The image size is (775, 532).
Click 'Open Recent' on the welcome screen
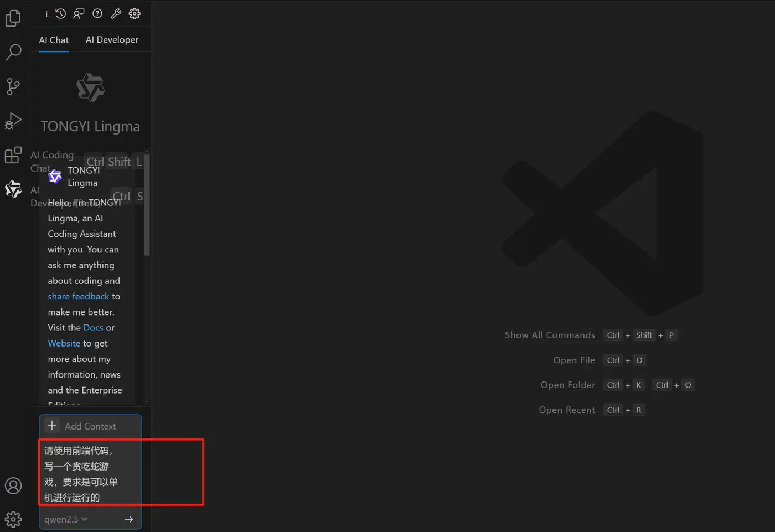[x=567, y=410]
